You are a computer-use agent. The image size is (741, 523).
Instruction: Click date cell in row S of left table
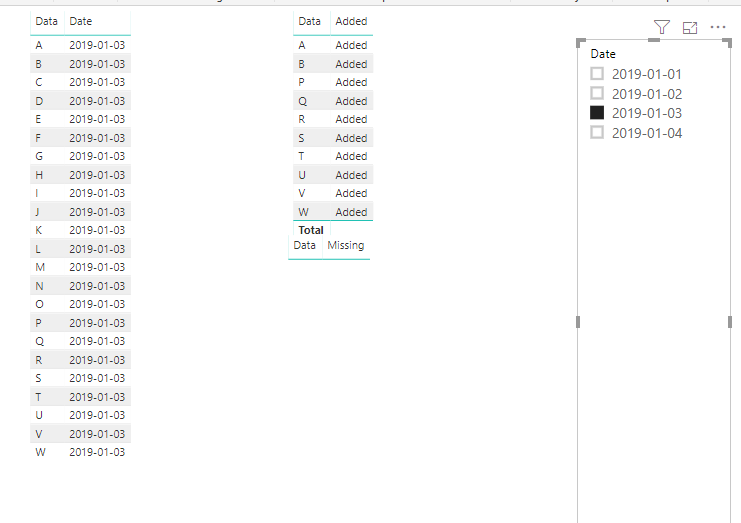click(x=97, y=378)
